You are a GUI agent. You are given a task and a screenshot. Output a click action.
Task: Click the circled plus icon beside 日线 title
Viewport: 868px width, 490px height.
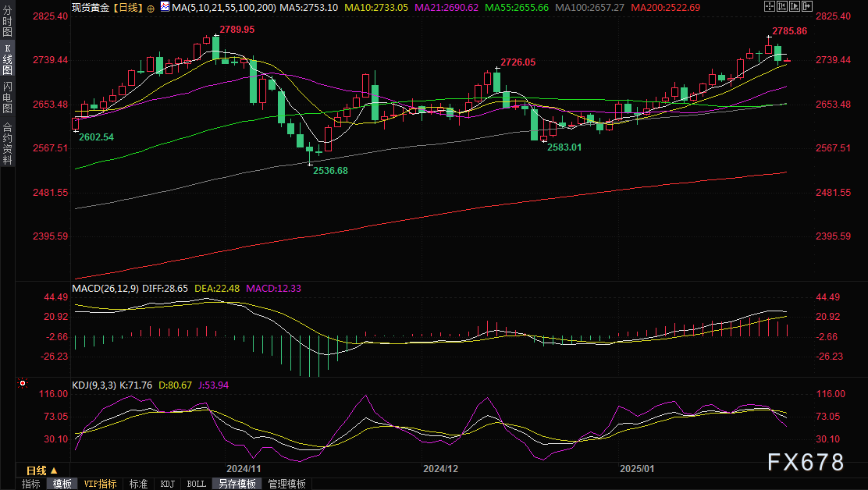[151, 7]
